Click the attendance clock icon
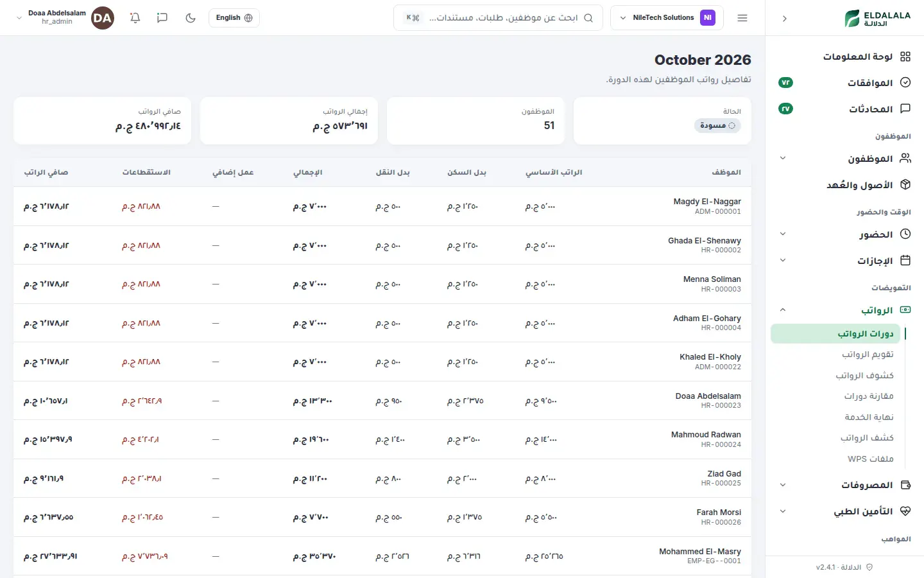The height and width of the screenshot is (578, 924). [905, 234]
